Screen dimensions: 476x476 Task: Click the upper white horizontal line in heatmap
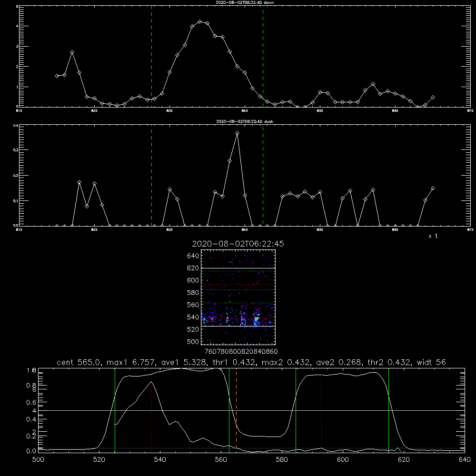(x=238, y=268)
